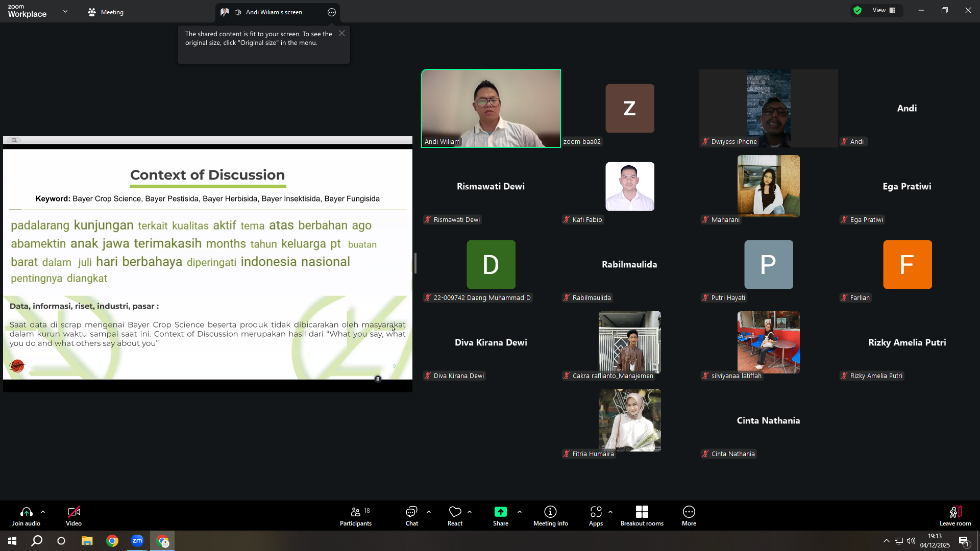Select silviyanaa latiffah participant tile
Screen dimensions: 980x551
coord(769,342)
